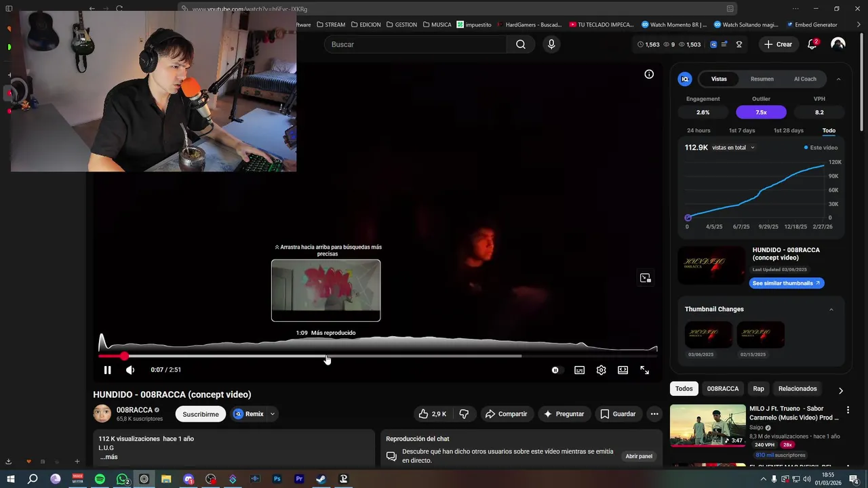Select the 008RACCA filter chip
868x488 pixels.
click(723, 388)
